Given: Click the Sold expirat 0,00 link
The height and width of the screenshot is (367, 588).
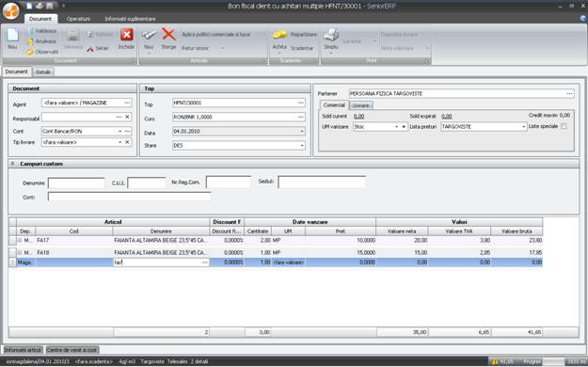Looking at the screenshot, I should click(x=447, y=117).
